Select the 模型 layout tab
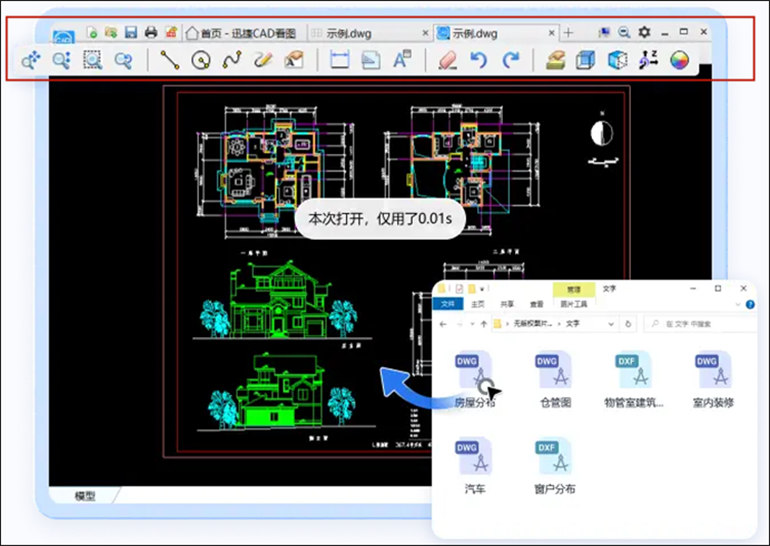770x546 pixels. click(85, 496)
